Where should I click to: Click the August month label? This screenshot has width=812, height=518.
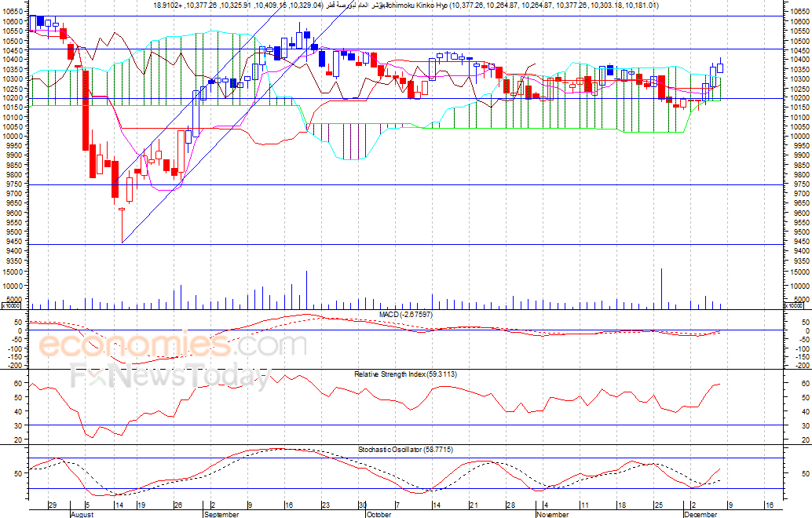82,514
